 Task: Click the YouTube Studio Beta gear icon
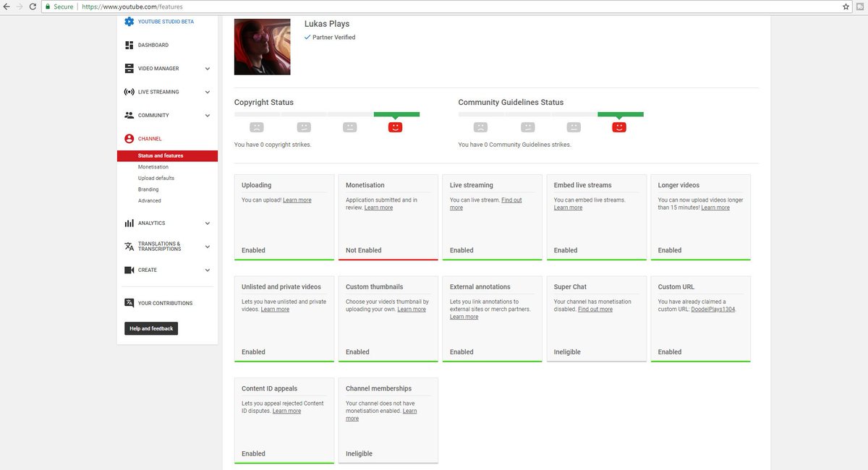pyautogui.click(x=129, y=22)
